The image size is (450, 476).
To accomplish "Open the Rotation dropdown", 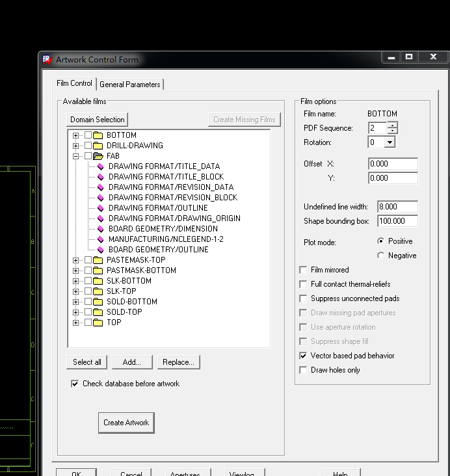I will [390, 142].
